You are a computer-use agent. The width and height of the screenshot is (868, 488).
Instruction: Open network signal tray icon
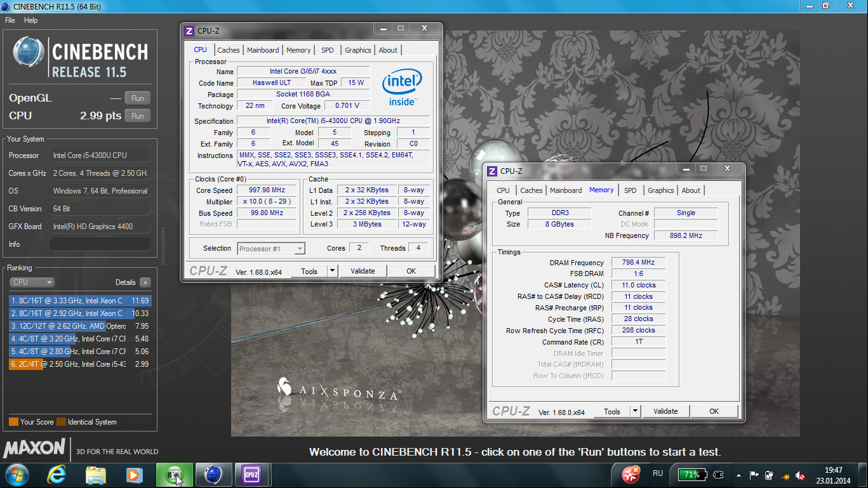click(x=785, y=475)
